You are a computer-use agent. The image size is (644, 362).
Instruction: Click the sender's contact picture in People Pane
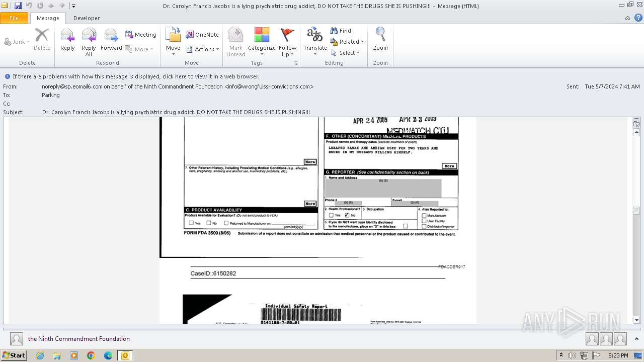(17, 339)
